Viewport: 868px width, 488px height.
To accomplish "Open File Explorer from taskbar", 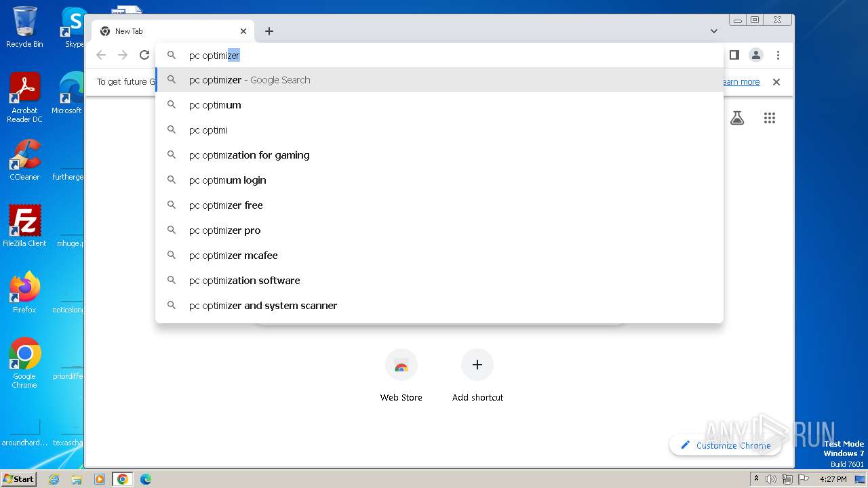I will pyautogui.click(x=77, y=479).
